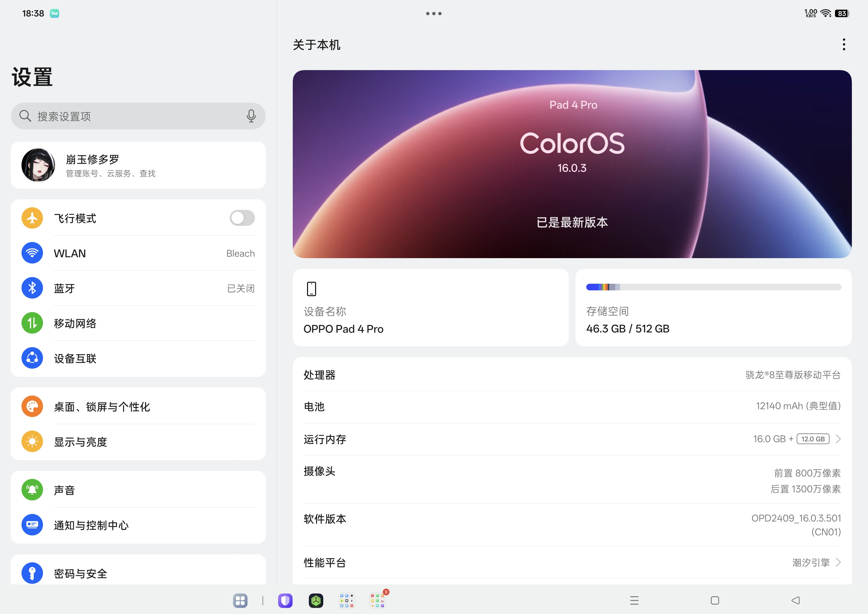The height and width of the screenshot is (614, 868).
Task: Tap the home square navigation button
Action: [715, 600]
